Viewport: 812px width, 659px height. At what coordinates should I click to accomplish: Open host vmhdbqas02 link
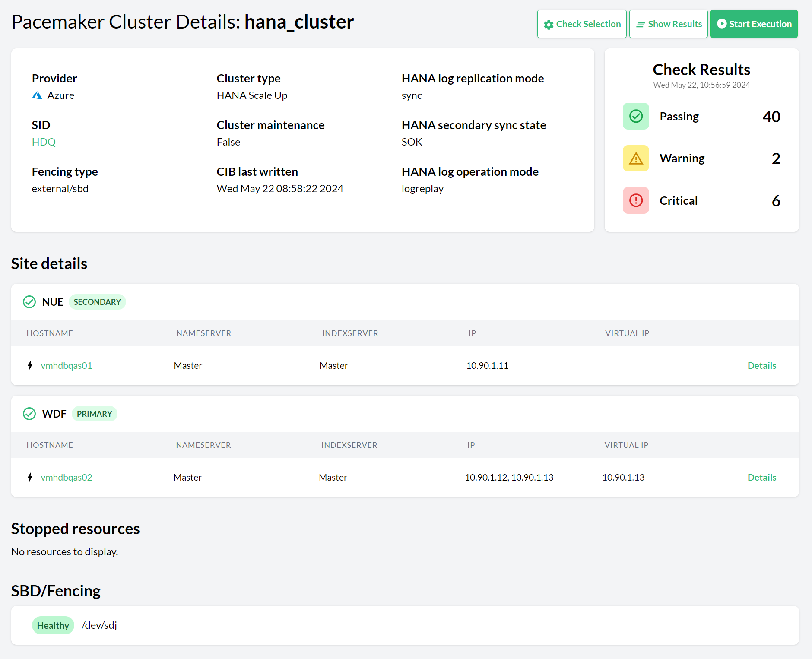coord(67,477)
